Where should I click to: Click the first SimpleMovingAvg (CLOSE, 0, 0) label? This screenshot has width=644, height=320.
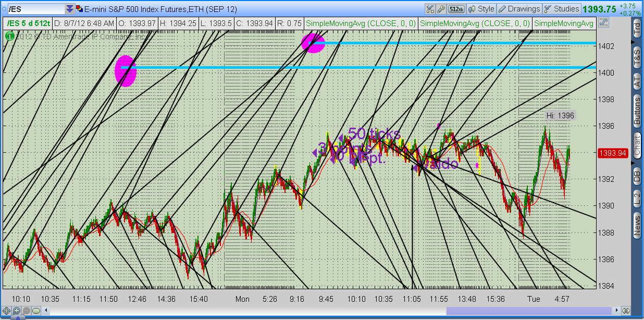pos(361,23)
